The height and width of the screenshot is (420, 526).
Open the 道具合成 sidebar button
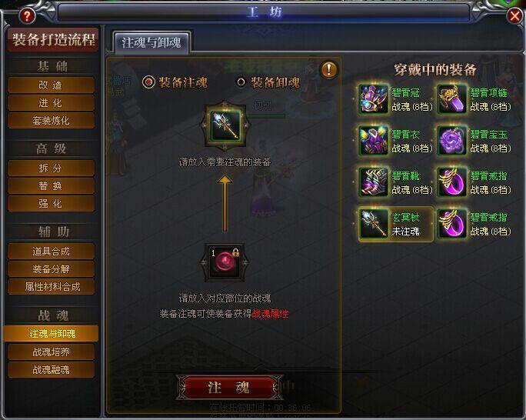pyautogui.click(x=51, y=251)
